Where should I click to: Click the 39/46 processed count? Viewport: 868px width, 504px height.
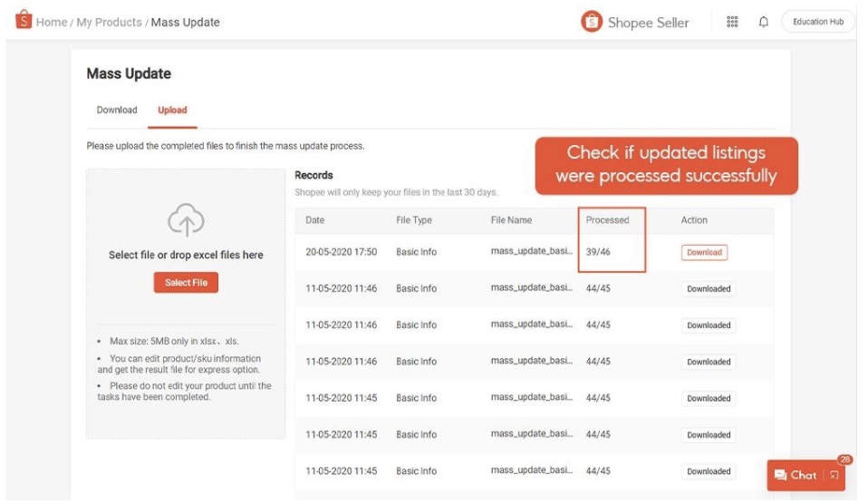pos(598,252)
